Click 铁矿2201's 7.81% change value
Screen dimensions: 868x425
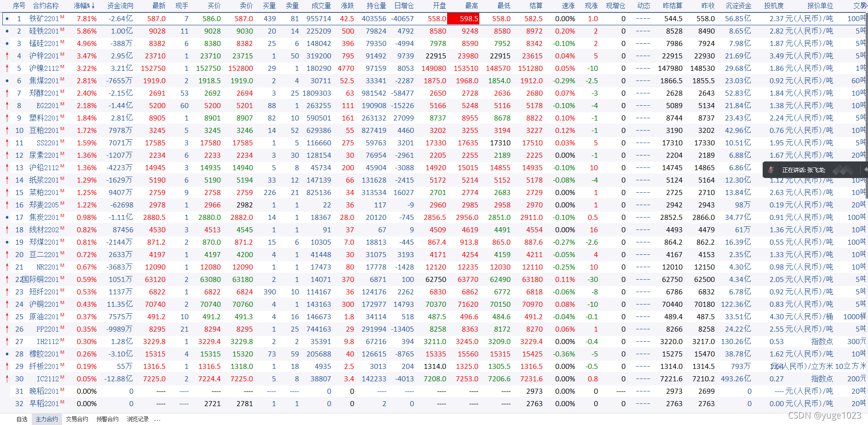87,19
